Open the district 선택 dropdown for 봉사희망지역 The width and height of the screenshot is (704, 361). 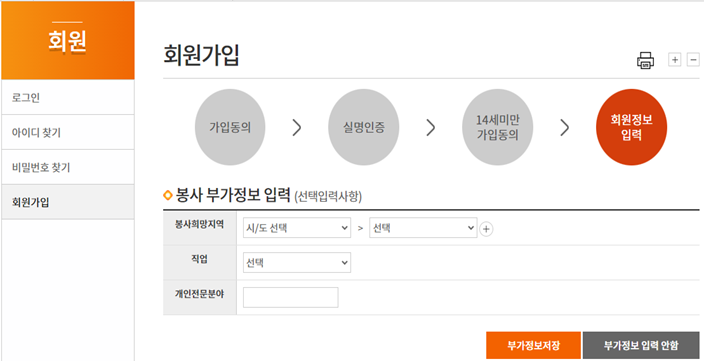[x=423, y=228]
